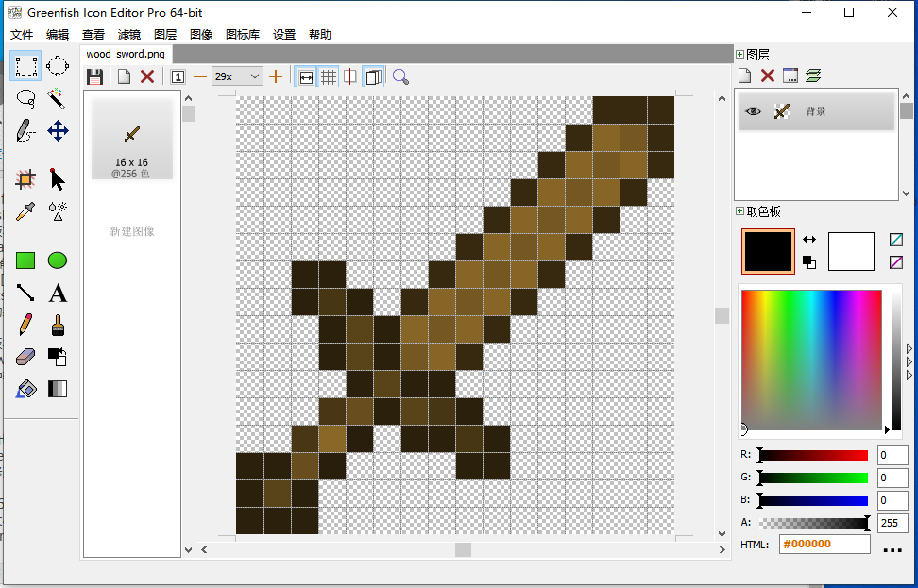918x588 pixels.
Task: Select the pen selection tool
Action: (x=25, y=130)
